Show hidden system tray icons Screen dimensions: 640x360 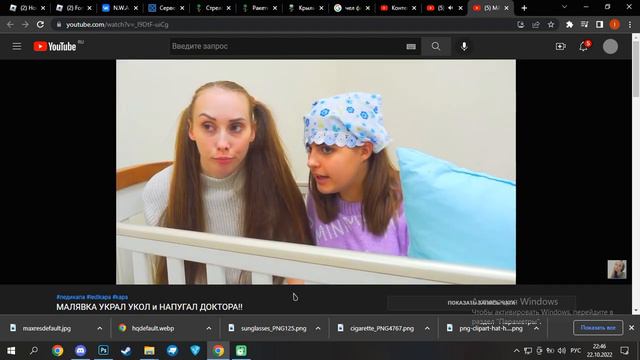(x=516, y=351)
